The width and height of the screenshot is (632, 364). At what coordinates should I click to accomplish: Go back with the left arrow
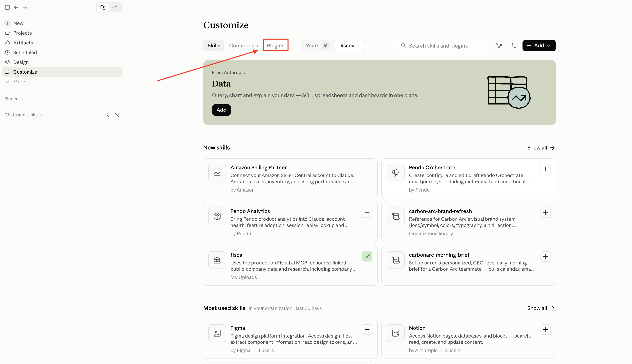pyautogui.click(x=16, y=7)
